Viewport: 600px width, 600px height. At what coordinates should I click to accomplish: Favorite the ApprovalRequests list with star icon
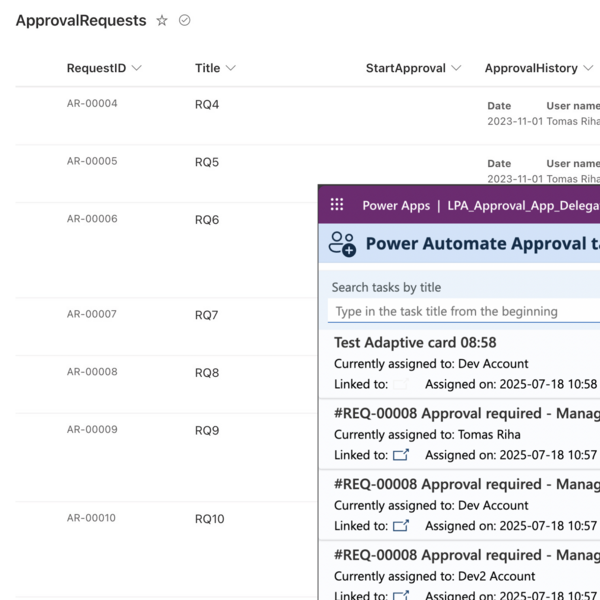pyautogui.click(x=162, y=20)
